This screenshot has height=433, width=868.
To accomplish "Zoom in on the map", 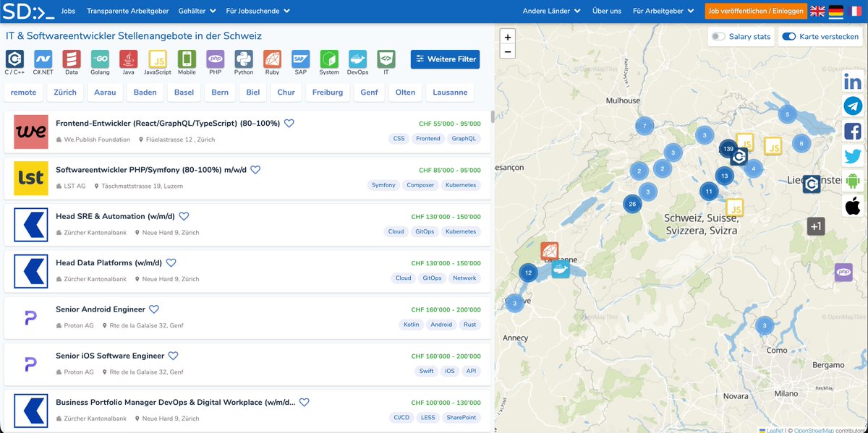I will pos(508,37).
